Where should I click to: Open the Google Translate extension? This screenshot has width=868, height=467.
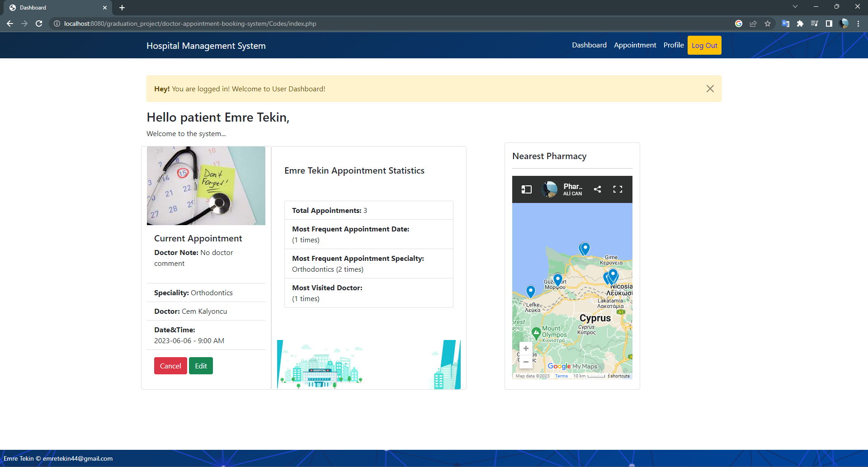(x=785, y=24)
